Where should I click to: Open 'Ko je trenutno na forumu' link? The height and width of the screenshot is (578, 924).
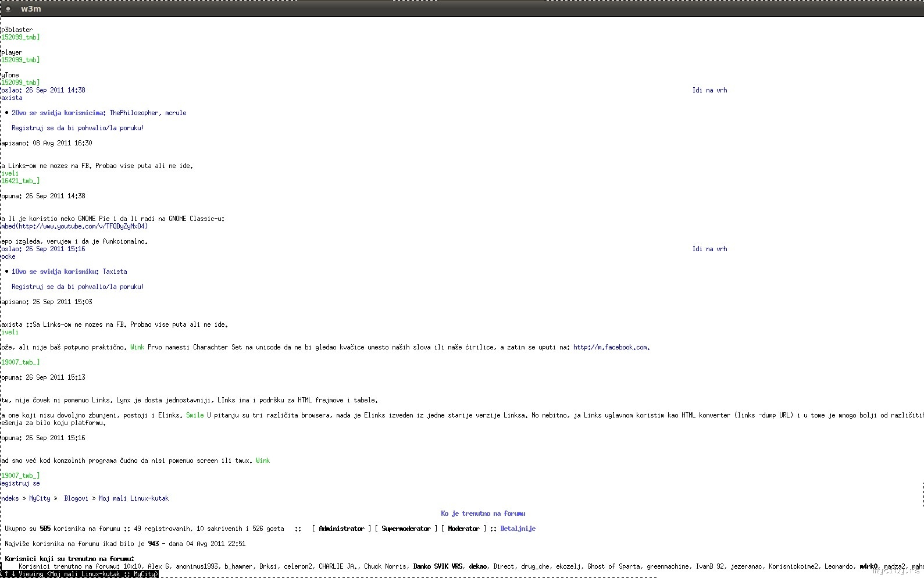[483, 513]
